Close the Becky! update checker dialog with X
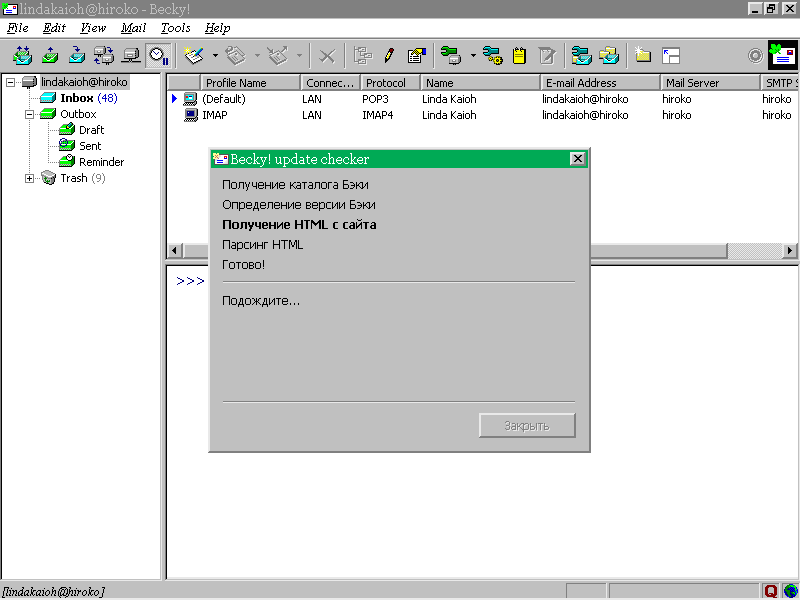 click(x=577, y=159)
